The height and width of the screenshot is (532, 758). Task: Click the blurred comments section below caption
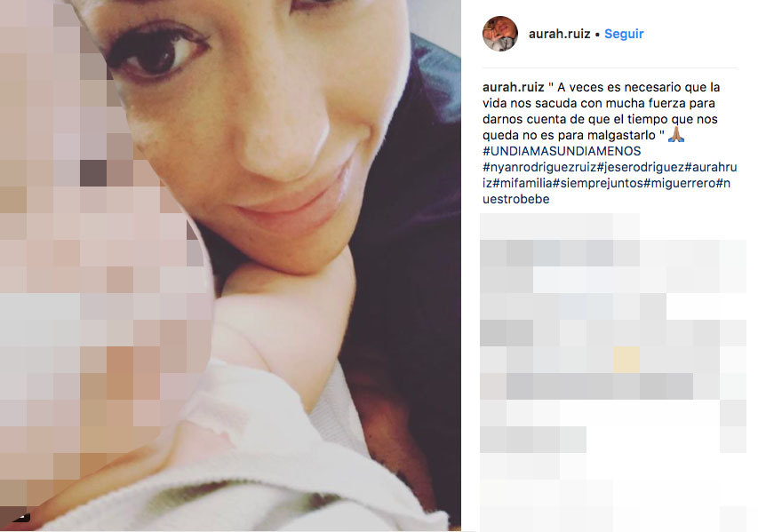pos(613,372)
